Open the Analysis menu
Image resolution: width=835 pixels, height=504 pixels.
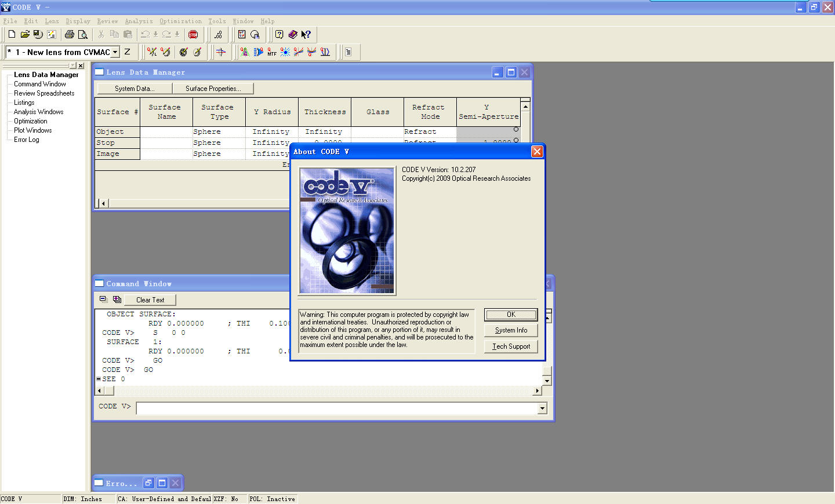(139, 21)
